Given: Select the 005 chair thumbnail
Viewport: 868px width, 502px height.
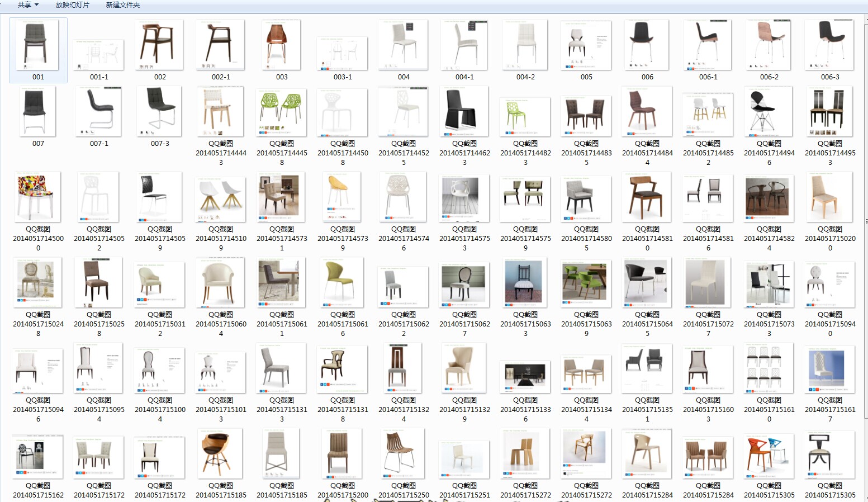Looking at the screenshot, I should (586, 45).
